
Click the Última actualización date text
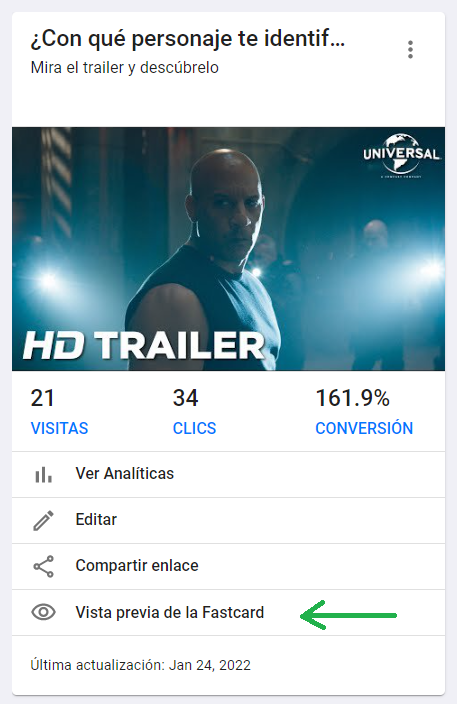141,665
